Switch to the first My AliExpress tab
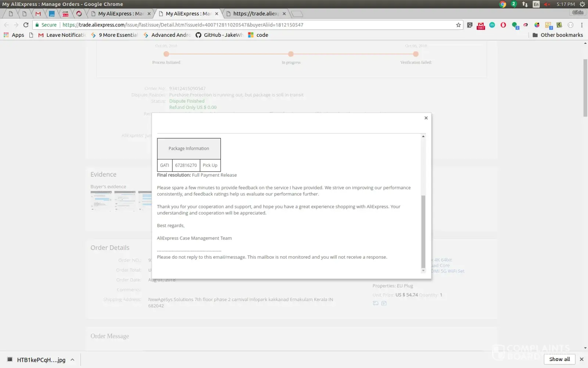The height and width of the screenshot is (368, 588). 121,14
